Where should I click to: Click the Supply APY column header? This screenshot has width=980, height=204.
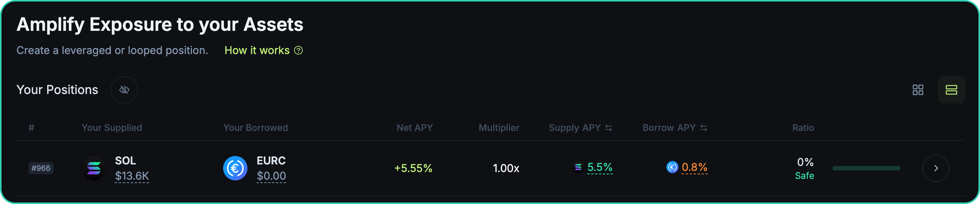click(574, 128)
